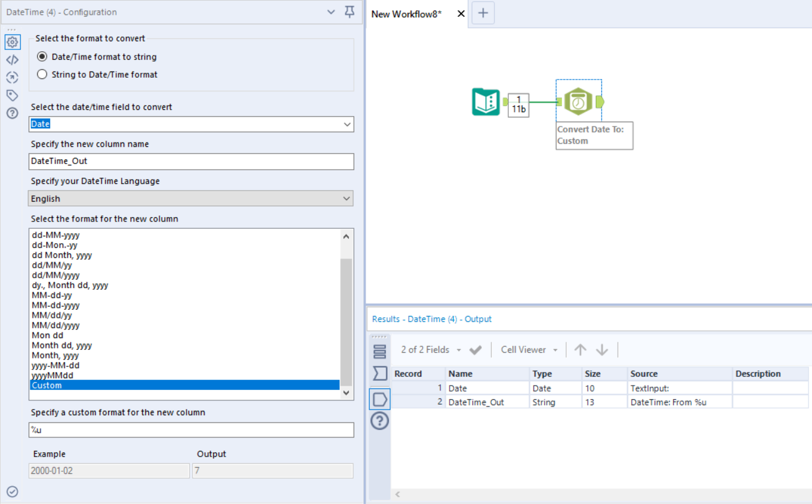
Task: Click the checkmark beside 2 of 2 Fields
Action: [475, 349]
